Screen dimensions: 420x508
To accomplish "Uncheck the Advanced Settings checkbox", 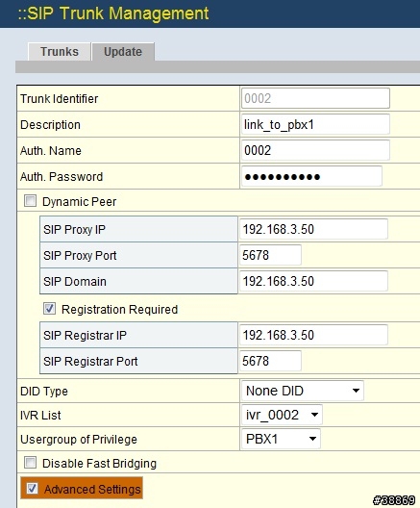I will pyautogui.click(x=32, y=488).
